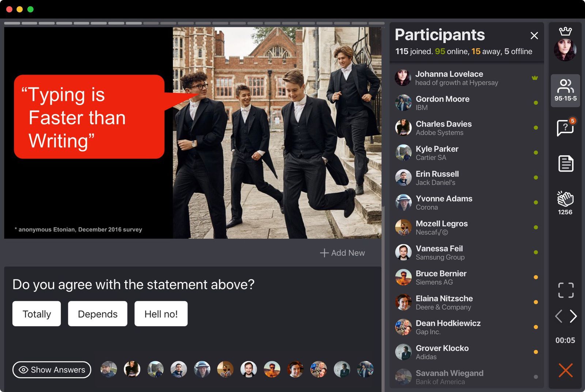Open the notes document icon

(x=566, y=163)
